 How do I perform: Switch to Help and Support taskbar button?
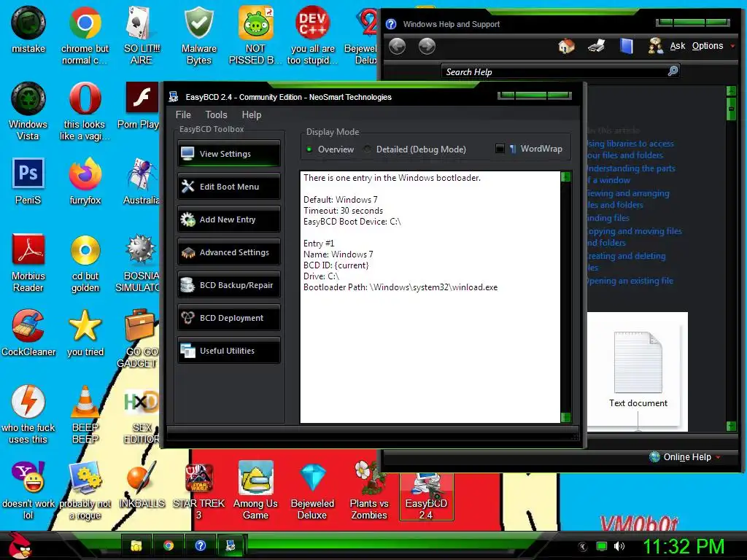tap(200, 545)
